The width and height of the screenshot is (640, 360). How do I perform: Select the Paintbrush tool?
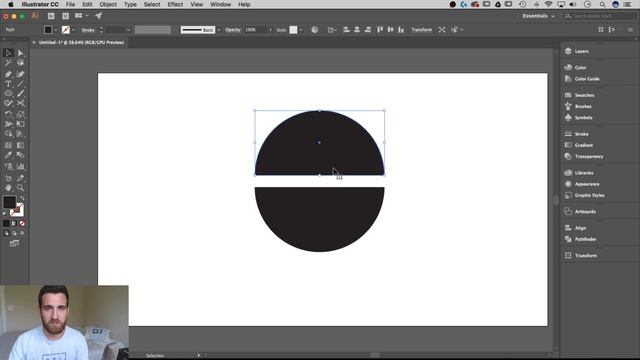coord(20,93)
